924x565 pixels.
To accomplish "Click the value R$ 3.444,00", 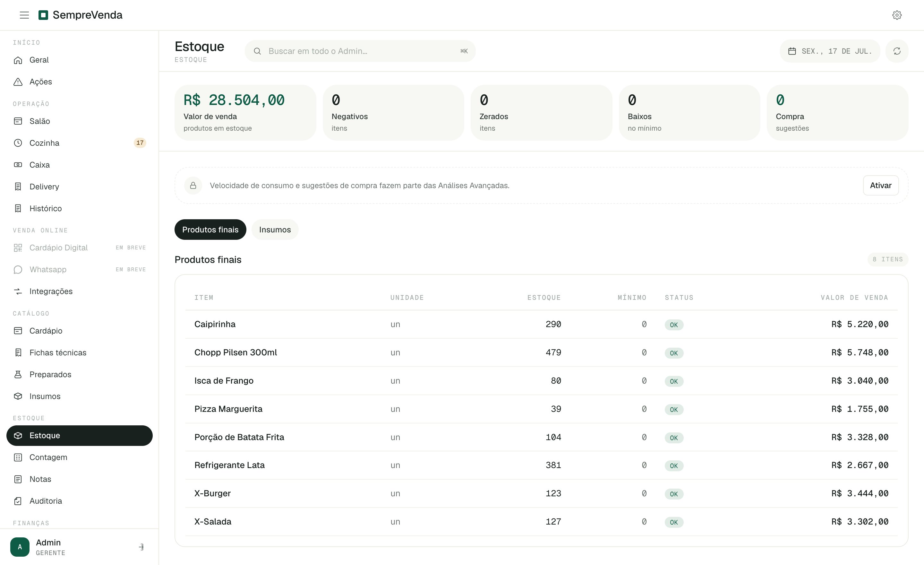I will (x=860, y=493).
